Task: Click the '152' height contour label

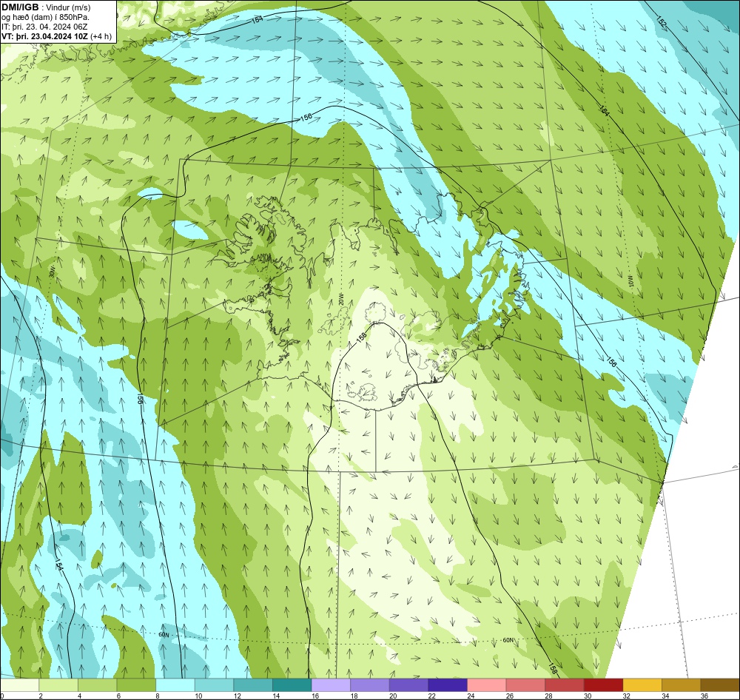Action: click(x=662, y=22)
